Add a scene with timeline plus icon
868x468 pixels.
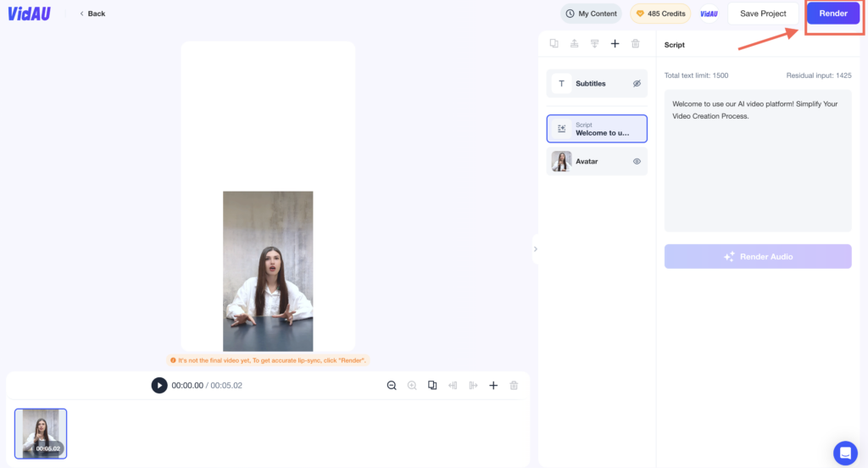click(x=493, y=386)
